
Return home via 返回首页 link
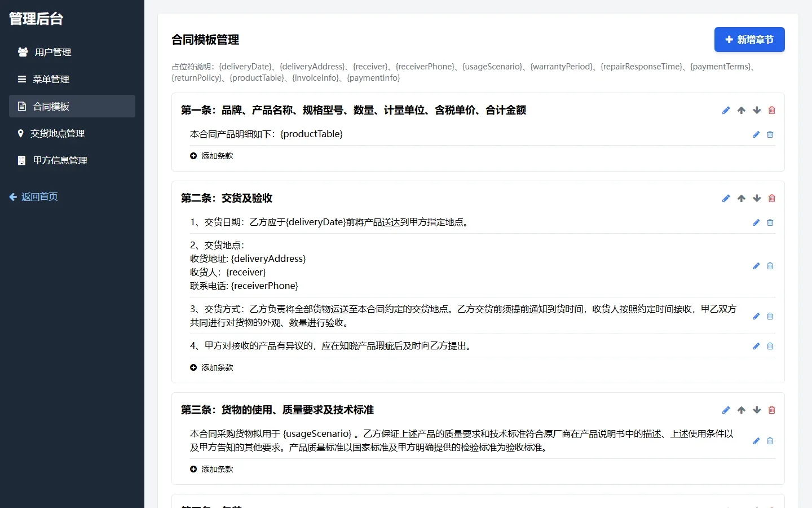pyautogui.click(x=34, y=196)
